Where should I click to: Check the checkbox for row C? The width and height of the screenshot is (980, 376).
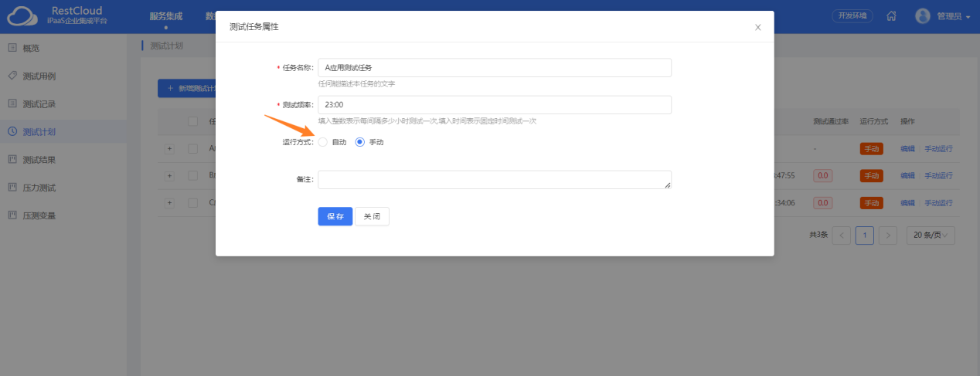pyautogui.click(x=193, y=202)
